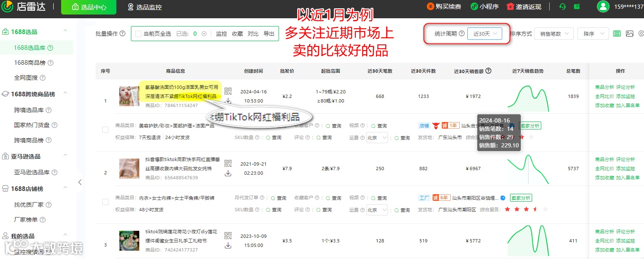
Task: Click 卖家分析 for 汕头市潮阳区 factory
Action: click(x=521, y=198)
